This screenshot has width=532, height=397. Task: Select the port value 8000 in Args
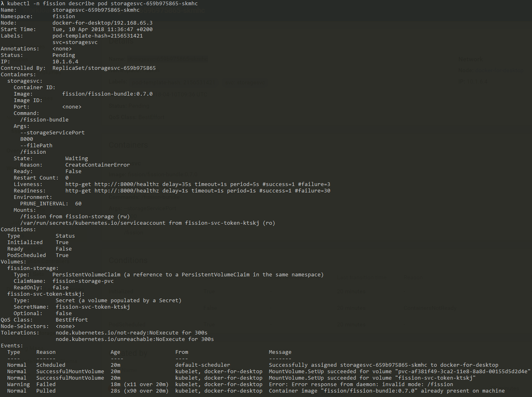pyautogui.click(x=27, y=139)
